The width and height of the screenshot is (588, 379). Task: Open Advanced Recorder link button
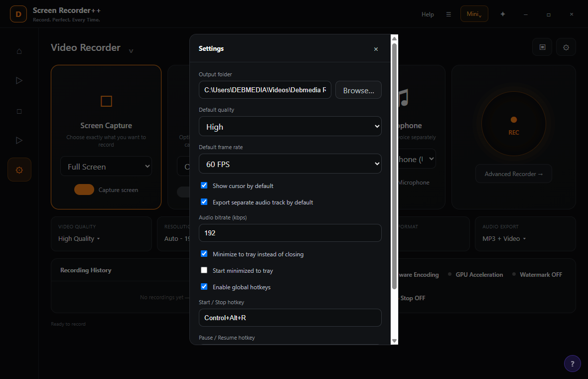[513, 174]
